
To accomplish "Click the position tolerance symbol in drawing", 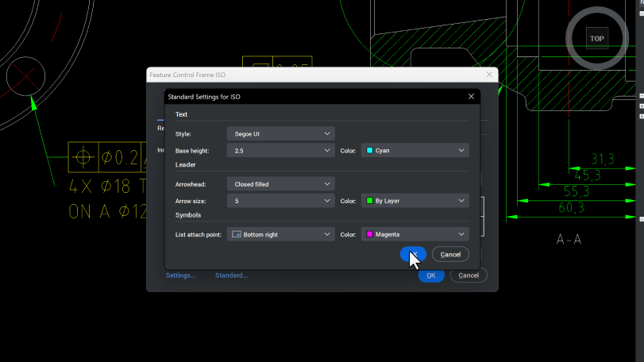I will pyautogui.click(x=83, y=156).
